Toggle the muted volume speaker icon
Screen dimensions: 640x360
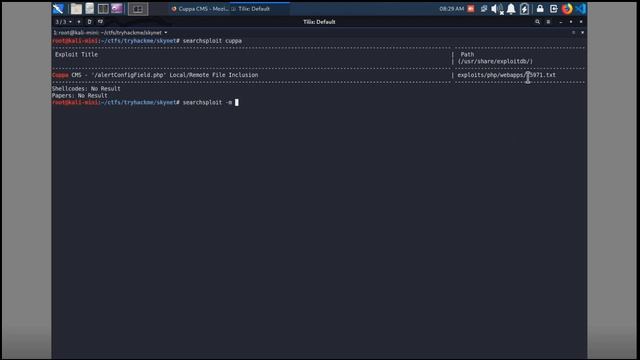coord(497,9)
